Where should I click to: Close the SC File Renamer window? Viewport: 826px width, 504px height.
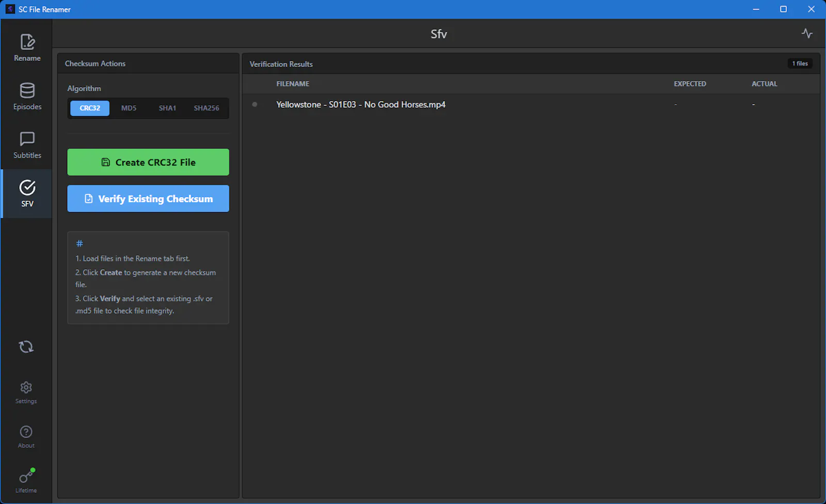coord(811,9)
